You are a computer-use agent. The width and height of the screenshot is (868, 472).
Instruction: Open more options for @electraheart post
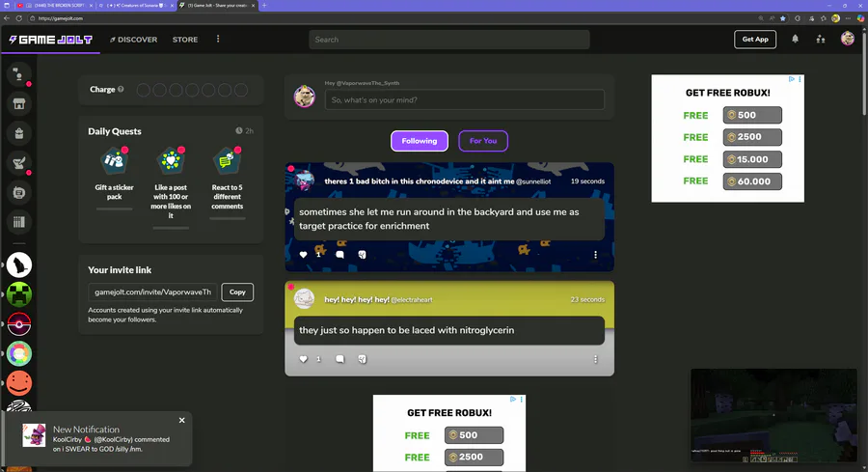pos(595,359)
